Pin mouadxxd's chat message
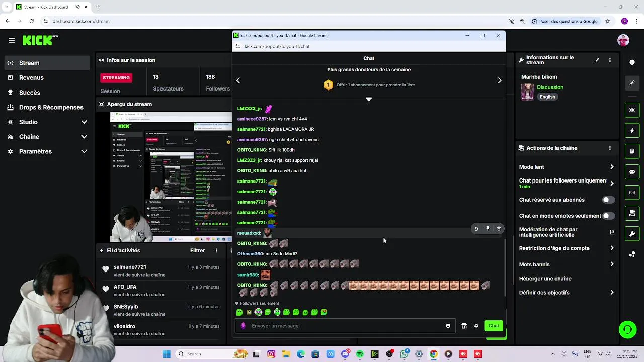 [x=488, y=229]
